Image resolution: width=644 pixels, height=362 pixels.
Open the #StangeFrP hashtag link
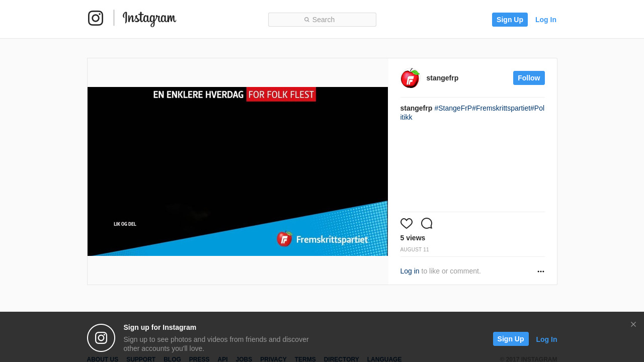click(453, 108)
